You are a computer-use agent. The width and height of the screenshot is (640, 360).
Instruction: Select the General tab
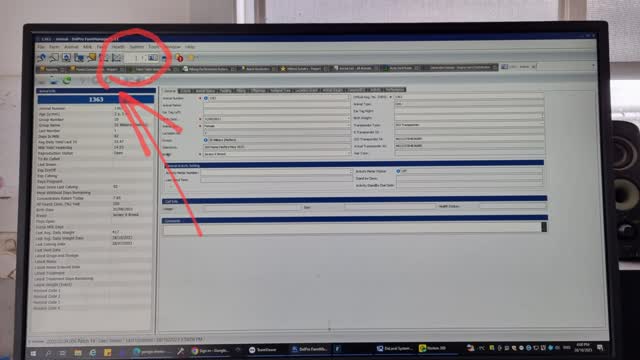click(170, 91)
